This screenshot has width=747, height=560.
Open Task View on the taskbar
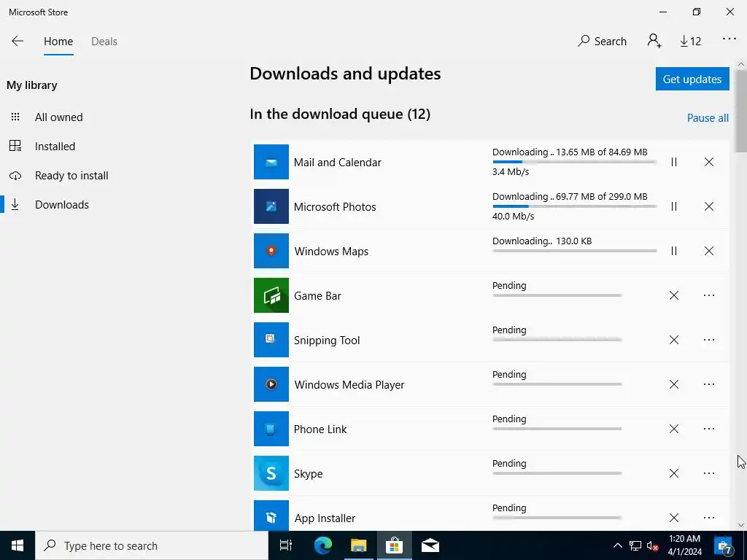(285, 545)
